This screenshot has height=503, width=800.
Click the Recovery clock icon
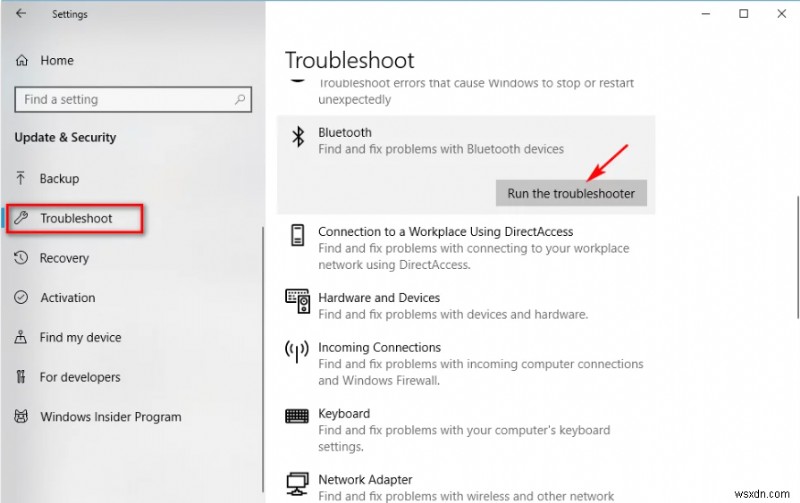pos(22,258)
